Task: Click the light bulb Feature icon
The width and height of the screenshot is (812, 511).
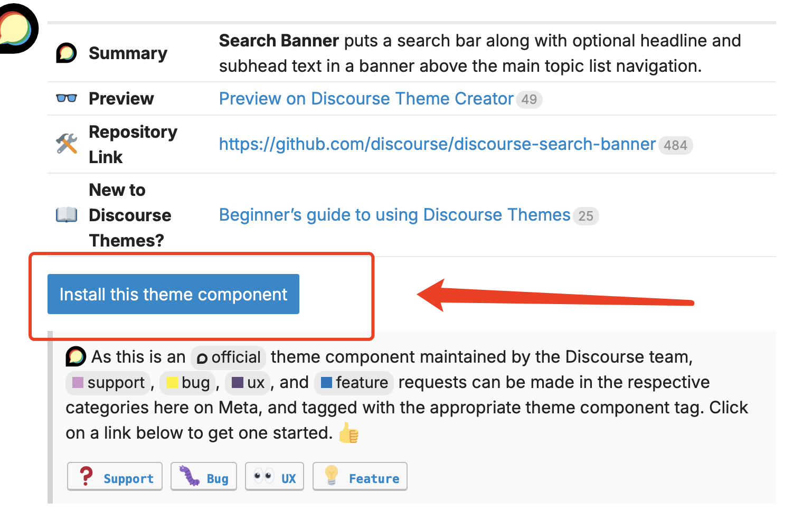Action: tap(331, 476)
